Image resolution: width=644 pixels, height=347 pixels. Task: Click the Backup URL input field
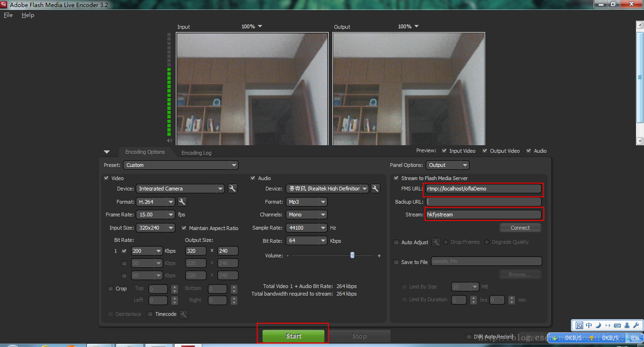tap(483, 202)
